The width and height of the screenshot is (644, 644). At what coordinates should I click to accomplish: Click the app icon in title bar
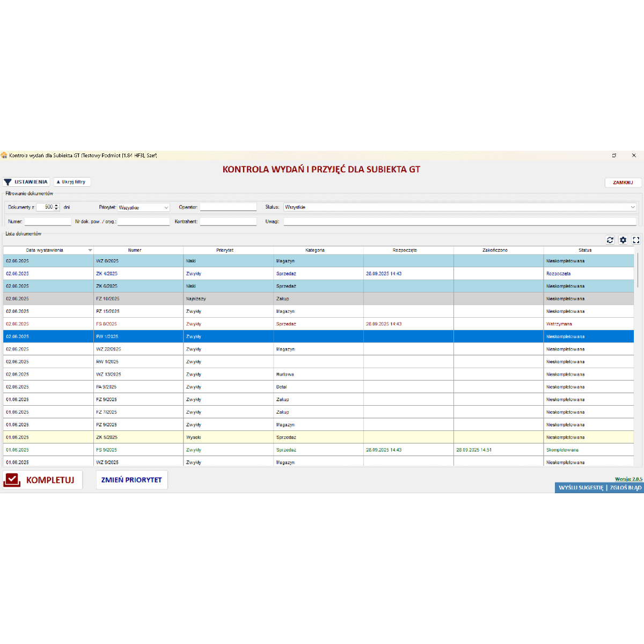(4, 156)
